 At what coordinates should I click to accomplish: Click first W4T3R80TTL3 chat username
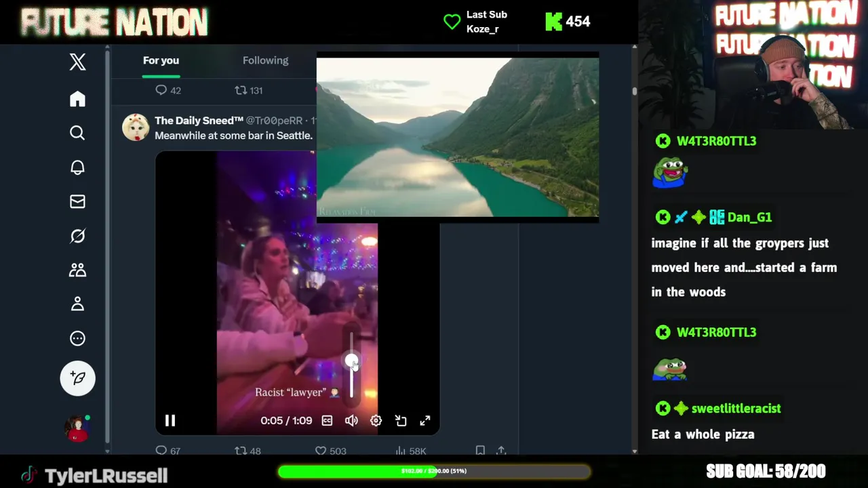point(716,141)
